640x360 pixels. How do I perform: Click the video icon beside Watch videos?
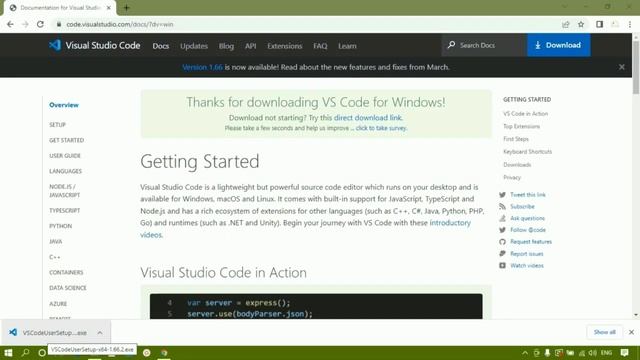pos(502,265)
